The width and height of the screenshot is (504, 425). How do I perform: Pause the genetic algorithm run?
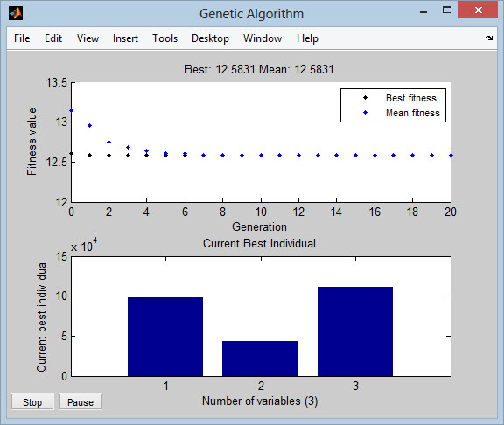80,402
